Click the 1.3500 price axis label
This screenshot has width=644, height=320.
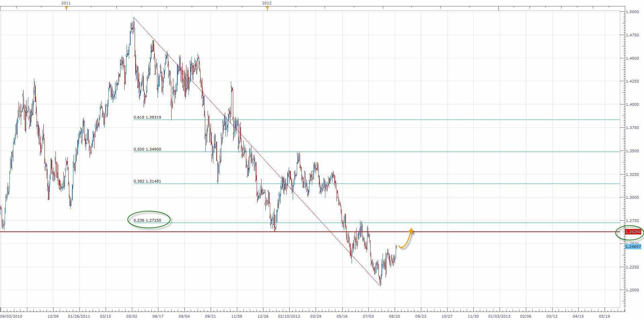(632, 151)
